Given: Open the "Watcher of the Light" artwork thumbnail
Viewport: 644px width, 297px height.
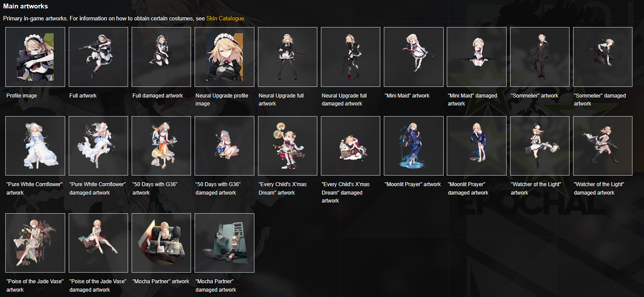Looking at the screenshot, I should pyautogui.click(x=540, y=146).
